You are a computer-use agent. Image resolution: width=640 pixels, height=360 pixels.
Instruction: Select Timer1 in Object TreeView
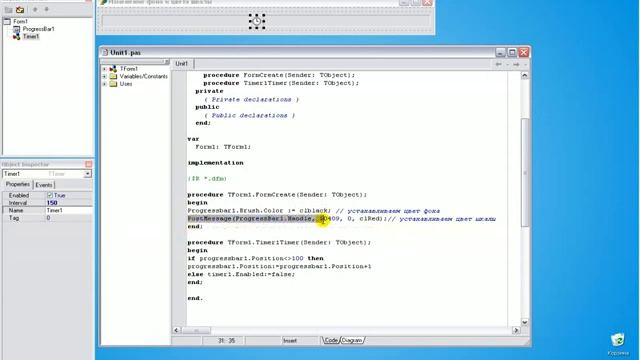31,36
